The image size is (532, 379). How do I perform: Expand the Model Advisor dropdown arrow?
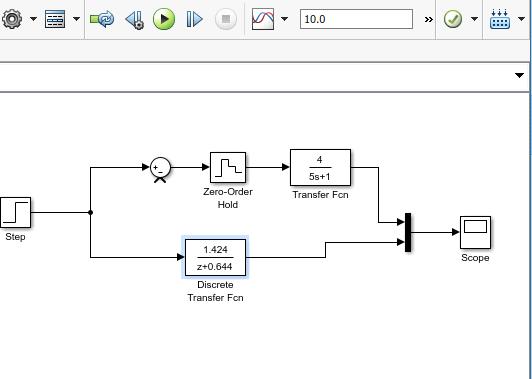coord(475,19)
